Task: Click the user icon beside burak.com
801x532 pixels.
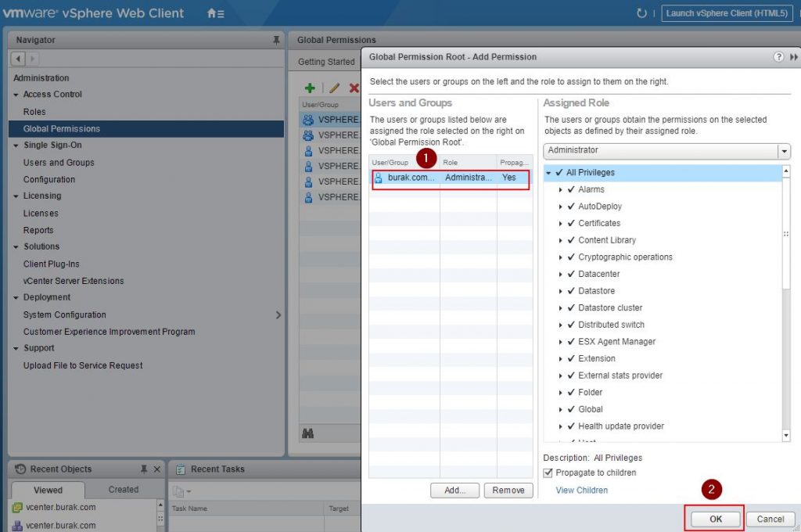Action: click(378, 178)
